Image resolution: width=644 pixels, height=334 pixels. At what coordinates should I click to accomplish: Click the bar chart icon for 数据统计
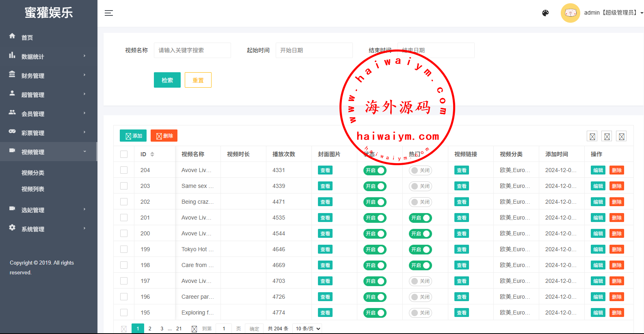click(12, 55)
